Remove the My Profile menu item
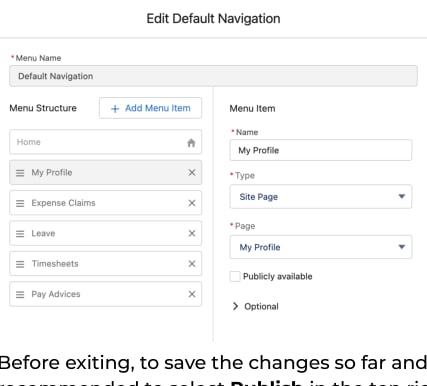 click(192, 172)
